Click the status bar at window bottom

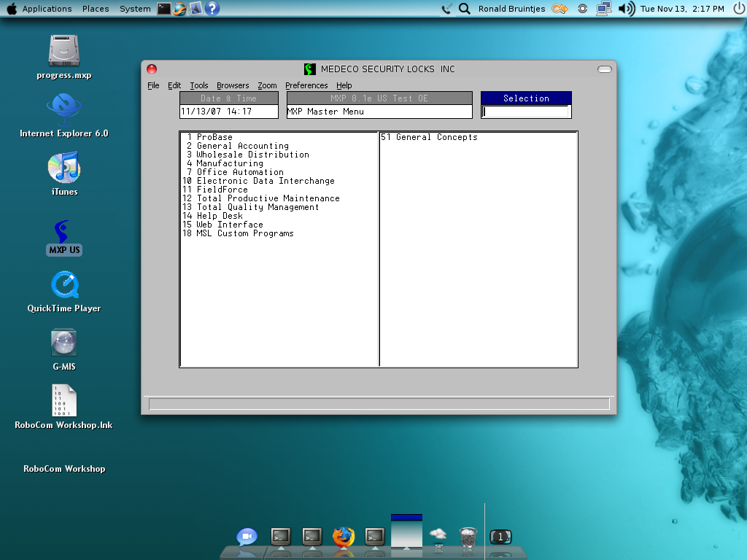(379, 404)
